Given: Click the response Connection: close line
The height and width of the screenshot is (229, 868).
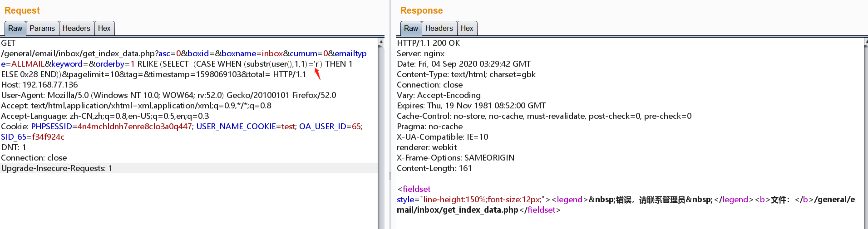Looking at the screenshot, I should tap(430, 85).
